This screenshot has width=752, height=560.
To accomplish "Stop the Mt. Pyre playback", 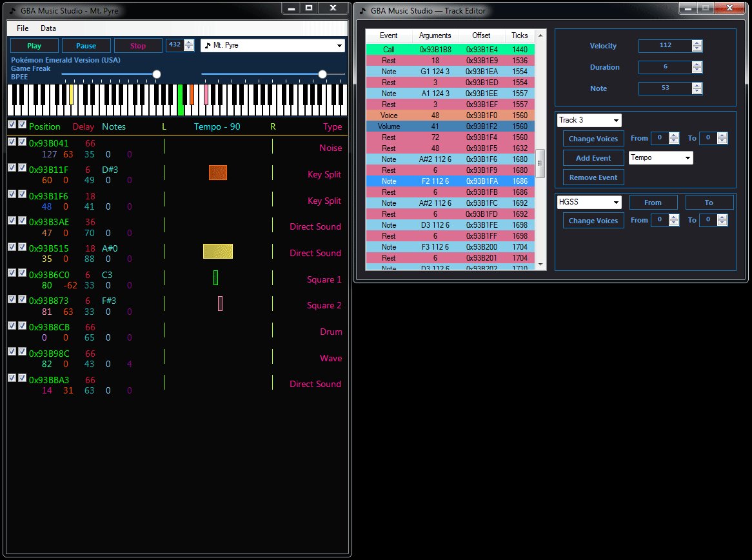I will [x=137, y=46].
